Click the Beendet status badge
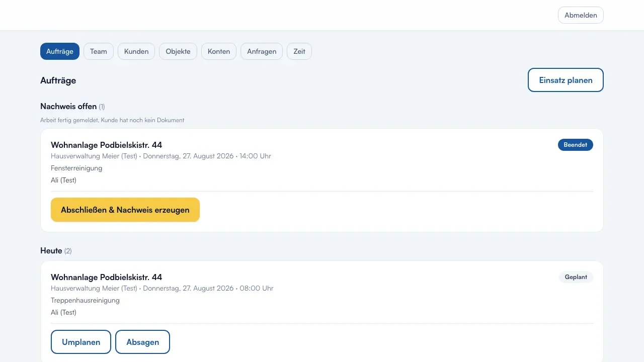The width and height of the screenshot is (644, 362). tap(576, 145)
